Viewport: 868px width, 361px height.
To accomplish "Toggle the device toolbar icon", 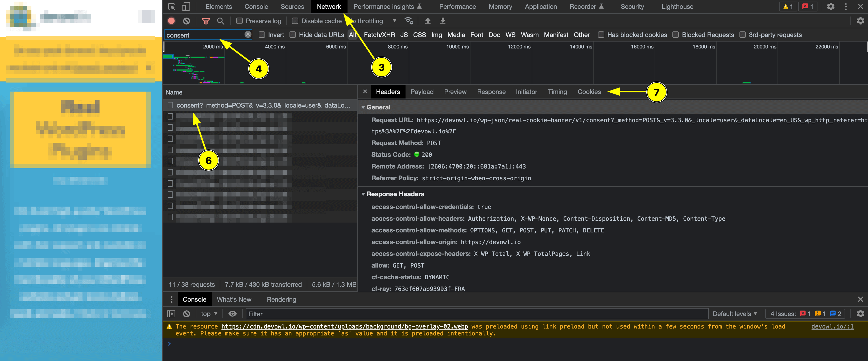I will click(186, 6).
